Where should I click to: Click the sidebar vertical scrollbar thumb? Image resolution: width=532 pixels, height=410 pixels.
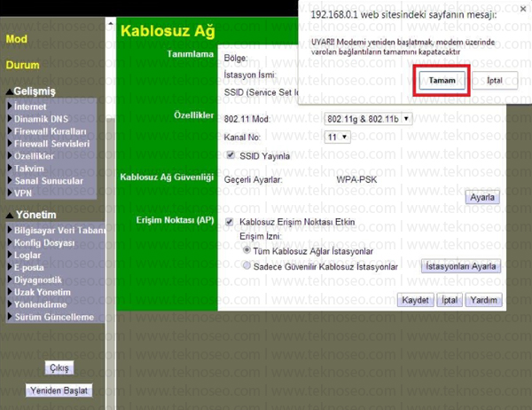point(111,264)
